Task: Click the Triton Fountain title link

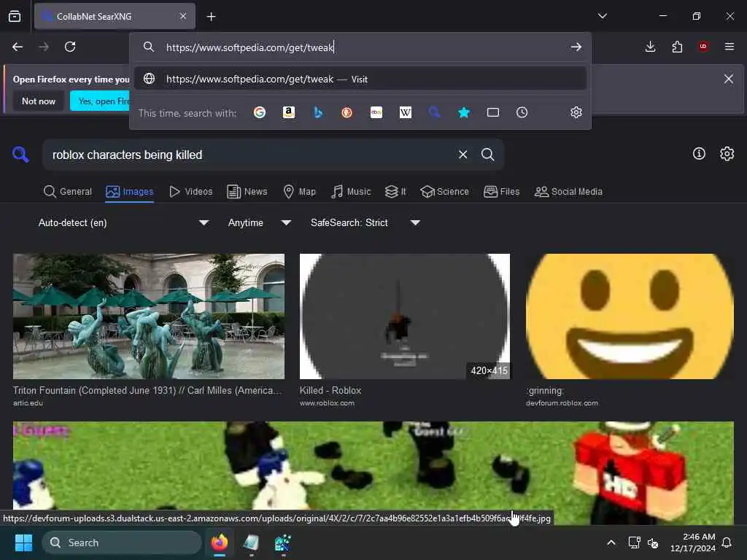Action: (x=147, y=391)
